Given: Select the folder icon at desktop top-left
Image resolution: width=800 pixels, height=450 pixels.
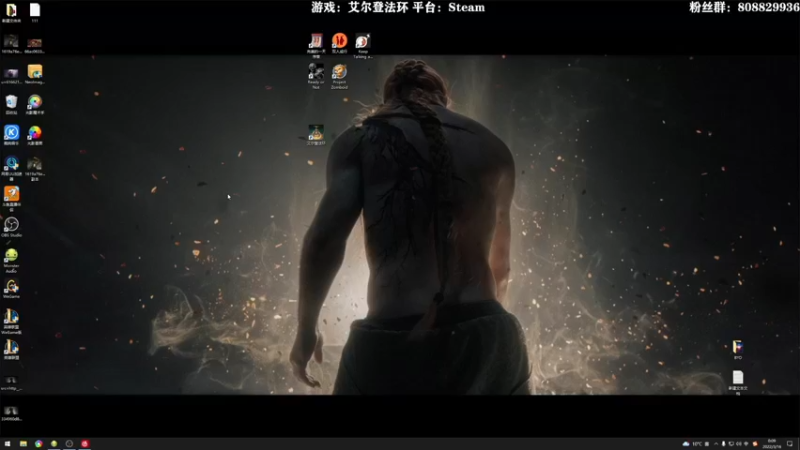Looking at the screenshot, I should pyautogui.click(x=11, y=12).
